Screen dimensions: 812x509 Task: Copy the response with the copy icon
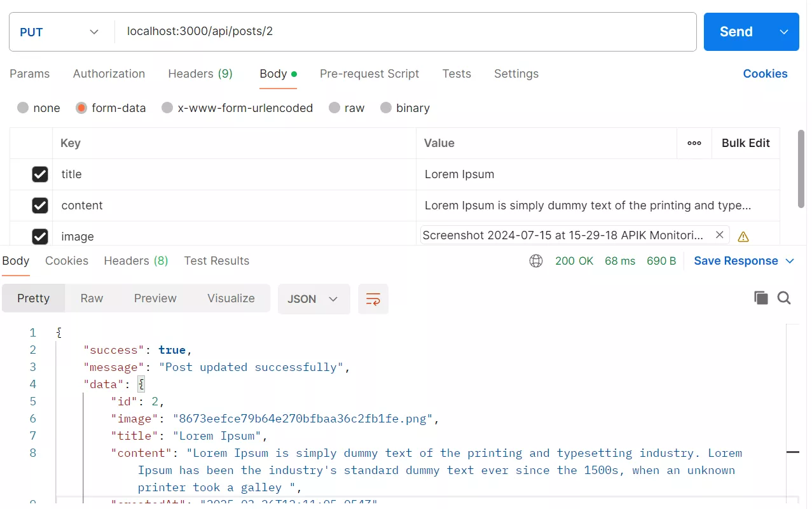760,298
